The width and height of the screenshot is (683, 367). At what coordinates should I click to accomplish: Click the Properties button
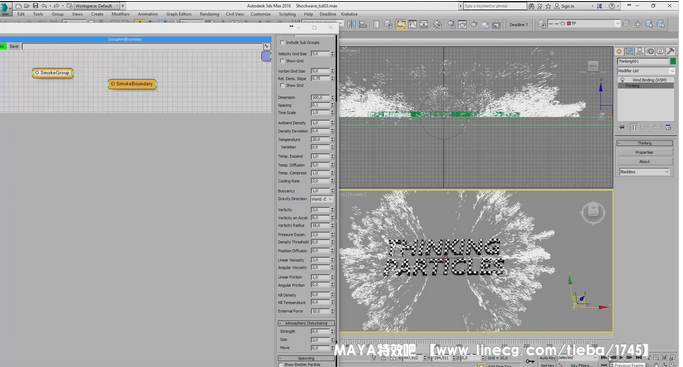coord(644,152)
